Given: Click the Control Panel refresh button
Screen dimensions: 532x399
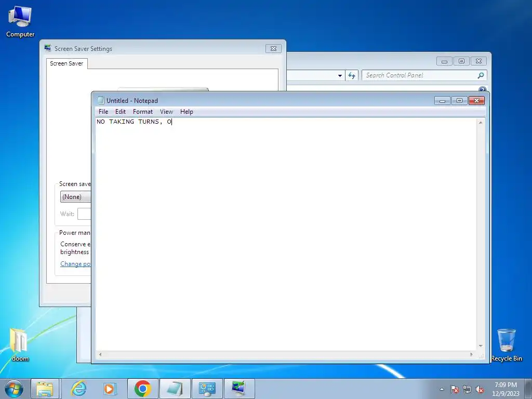Looking at the screenshot, I should pyautogui.click(x=352, y=75).
